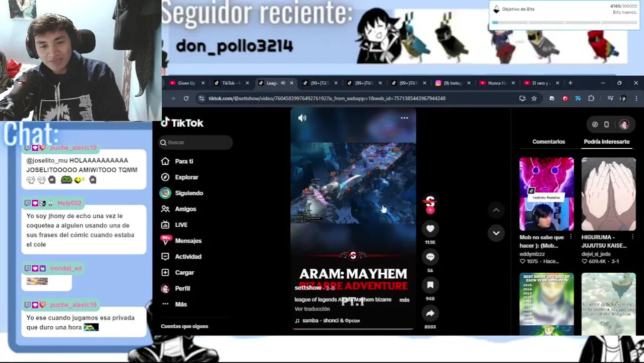
Task: Mute the TikTok video sound
Action: pyautogui.click(x=302, y=118)
